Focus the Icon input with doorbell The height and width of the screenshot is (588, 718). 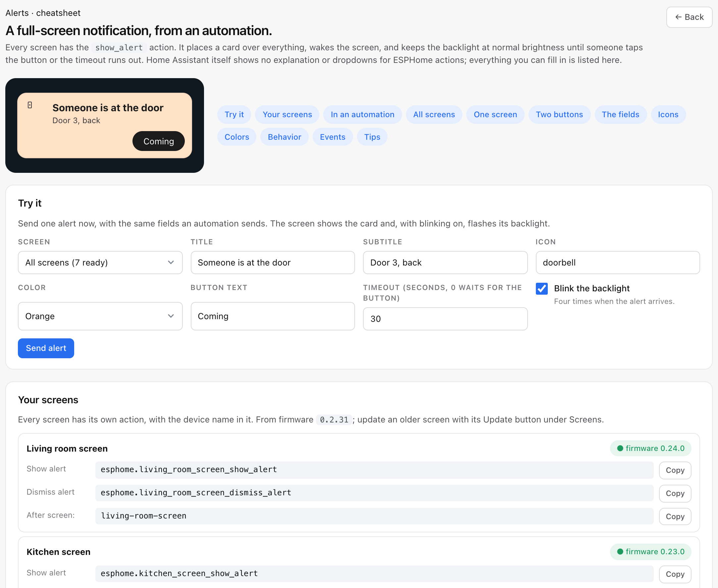pyautogui.click(x=617, y=263)
